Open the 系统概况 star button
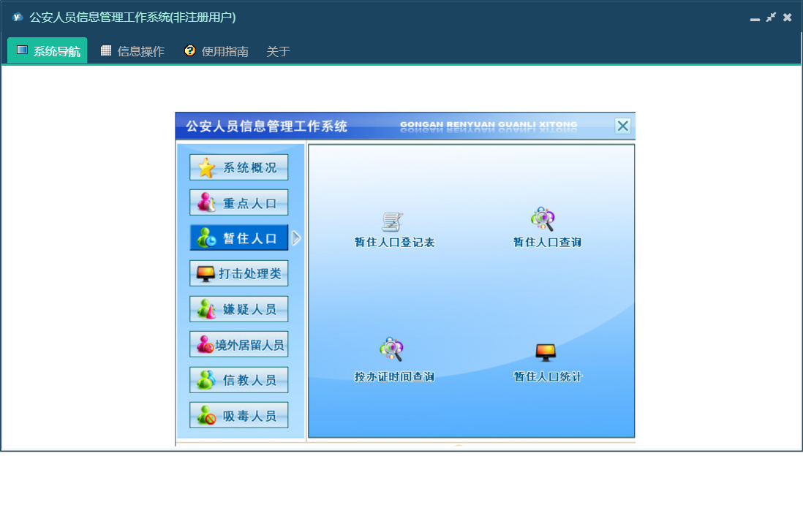This screenshot has height=532, width=803. point(238,167)
